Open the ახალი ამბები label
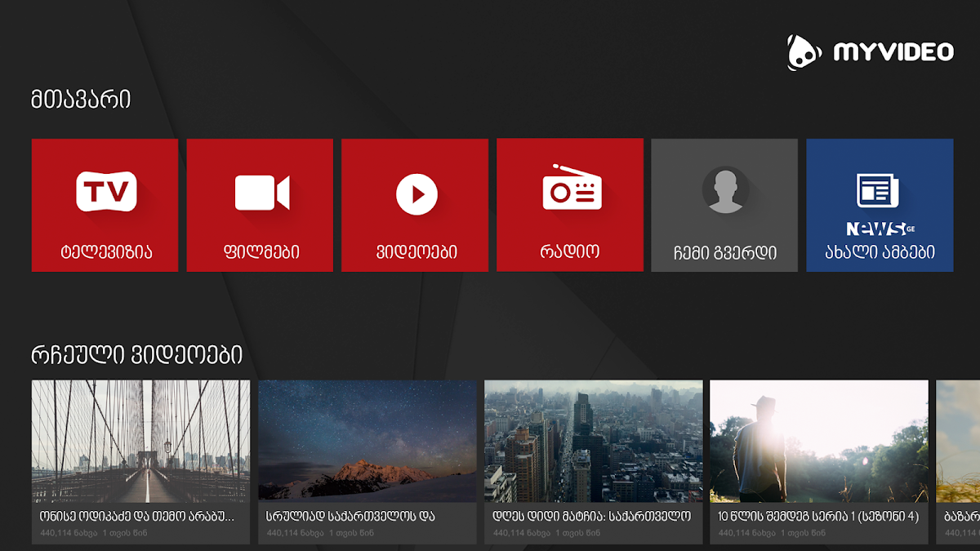 pos(880,251)
